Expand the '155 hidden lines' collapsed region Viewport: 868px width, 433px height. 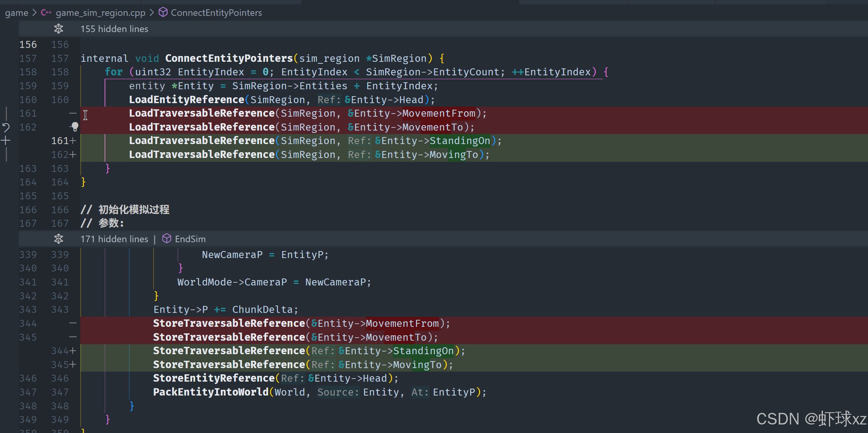pyautogui.click(x=114, y=29)
